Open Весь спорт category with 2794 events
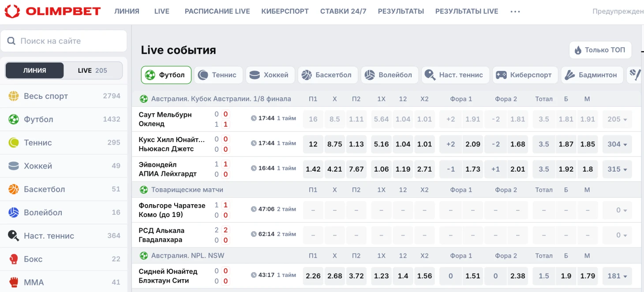644x292 pixels. click(64, 96)
